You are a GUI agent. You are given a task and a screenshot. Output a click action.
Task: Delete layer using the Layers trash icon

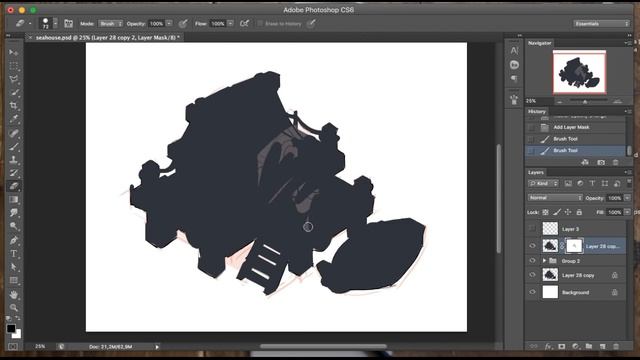point(616,346)
